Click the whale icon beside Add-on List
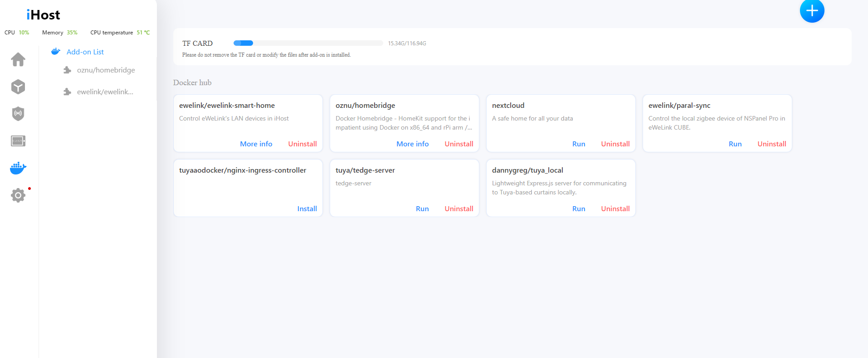 56,52
